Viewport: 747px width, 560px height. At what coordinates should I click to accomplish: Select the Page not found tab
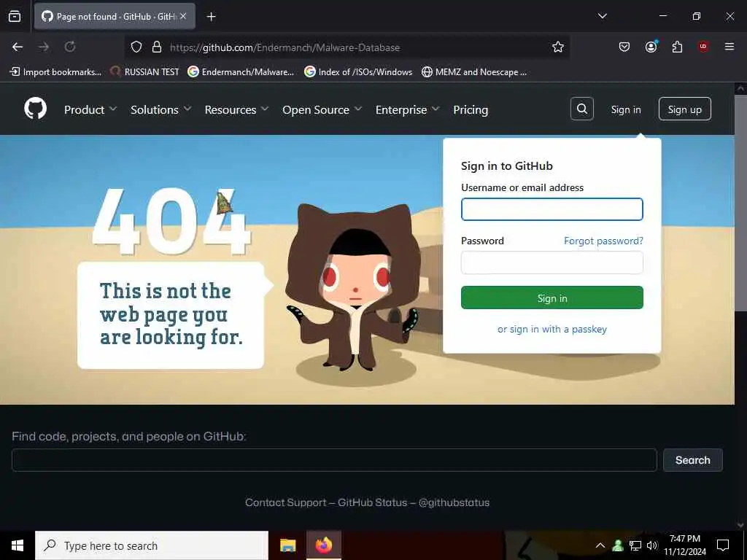pyautogui.click(x=115, y=16)
